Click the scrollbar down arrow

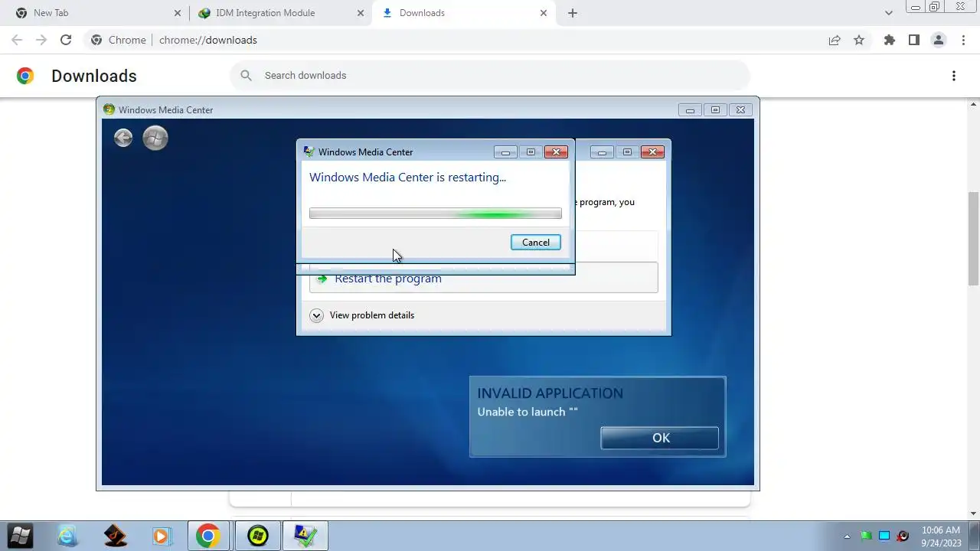point(973,514)
